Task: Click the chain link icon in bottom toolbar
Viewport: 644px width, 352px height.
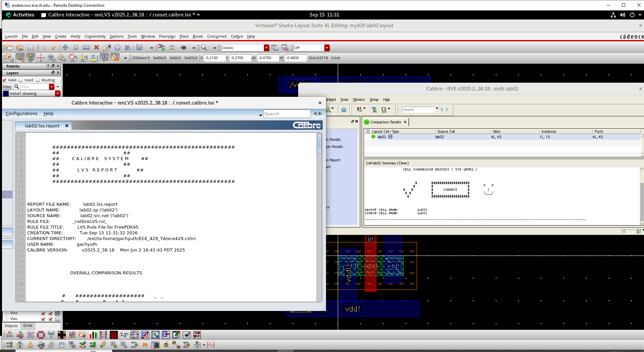Action: [x=51, y=345]
